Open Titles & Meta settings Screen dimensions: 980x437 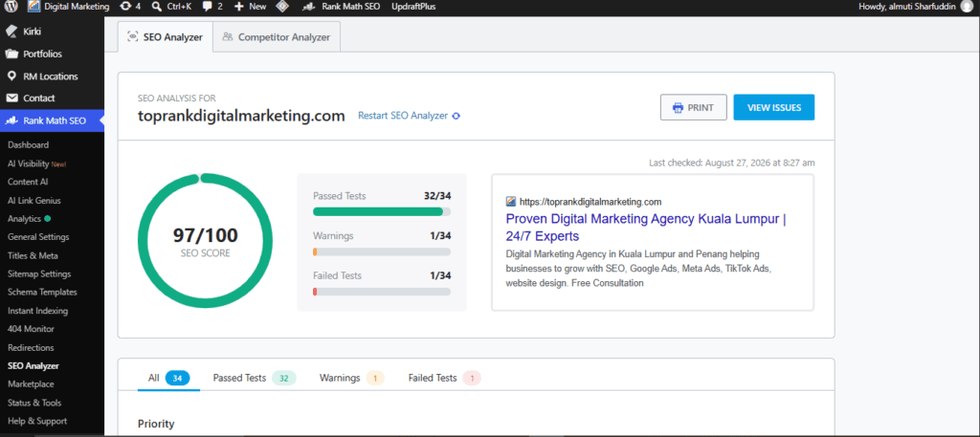tap(33, 255)
